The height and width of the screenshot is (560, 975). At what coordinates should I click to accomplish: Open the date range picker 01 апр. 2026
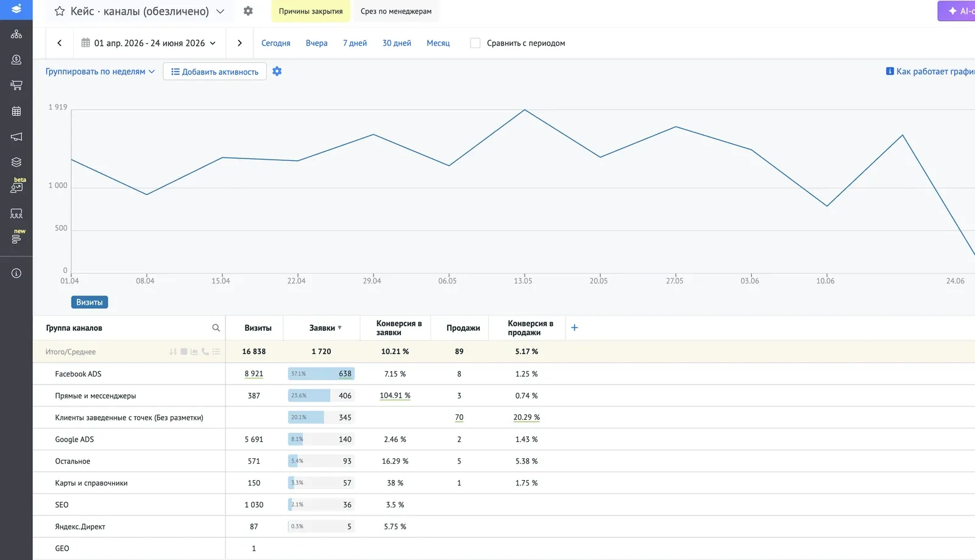coord(149,43)
